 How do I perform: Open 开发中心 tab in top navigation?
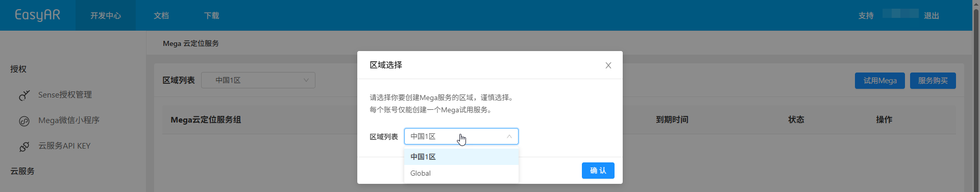(106, 15)
